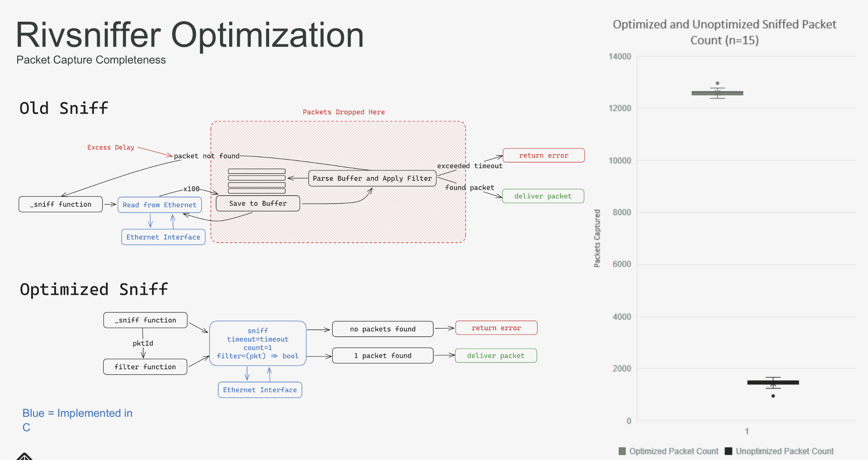The height and width of the screenshot is (460, 868).
Task: Click the red 'return error' box in Old Sniff
Action: point(543,155)
